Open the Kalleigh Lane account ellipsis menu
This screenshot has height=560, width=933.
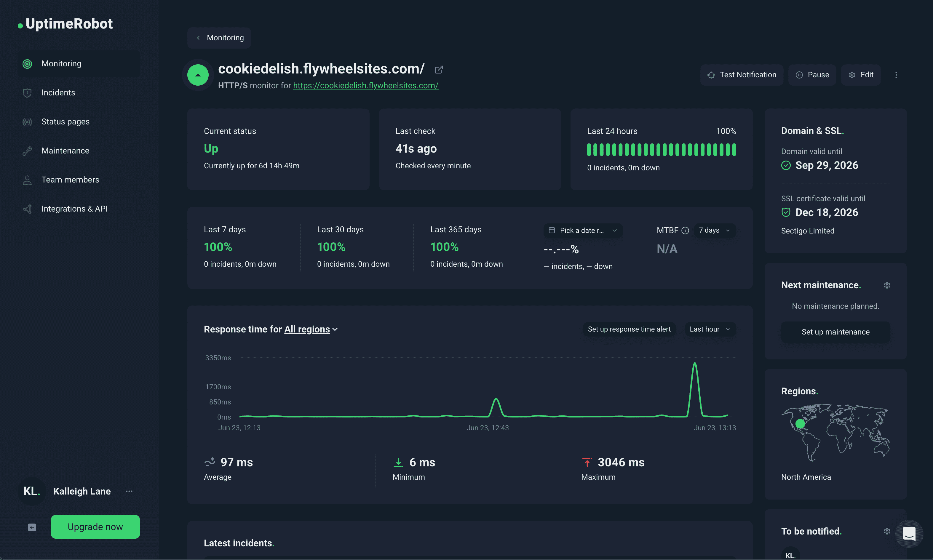pos(129,491)
